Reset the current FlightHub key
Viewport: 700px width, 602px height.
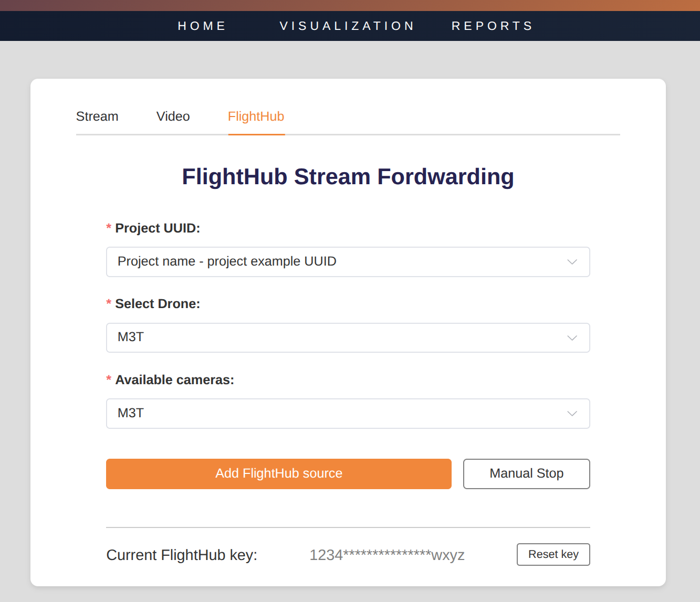coord(553,555)
